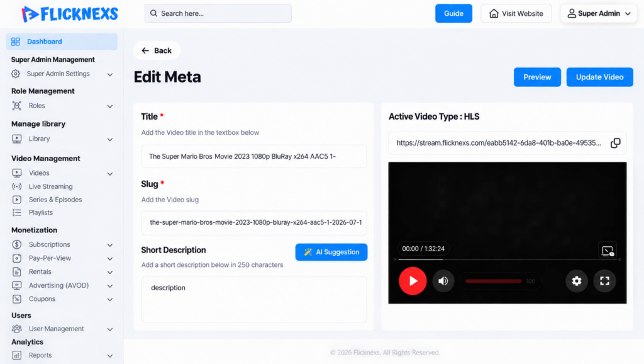Image resolution: width=644 pixels, height=364 pixels.
Task: Click the search magnifier icon
Action: point(153,13)
